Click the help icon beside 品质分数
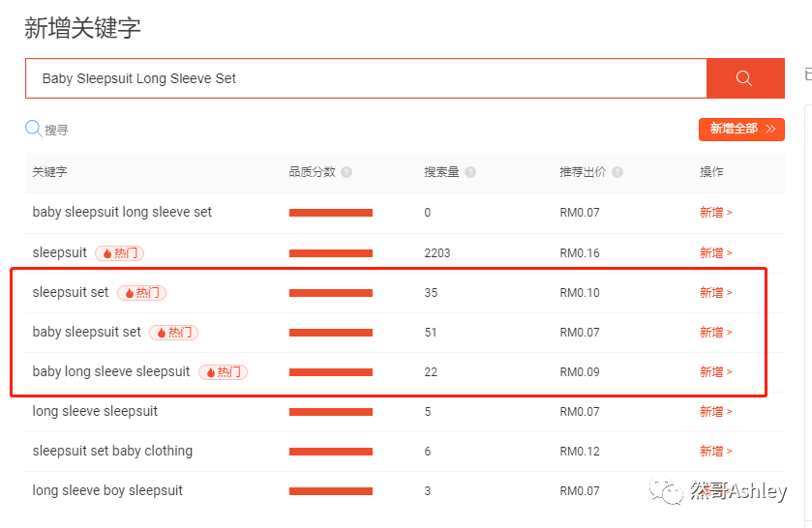The width and height of the screenshot is (812, 528). [346, 172]
